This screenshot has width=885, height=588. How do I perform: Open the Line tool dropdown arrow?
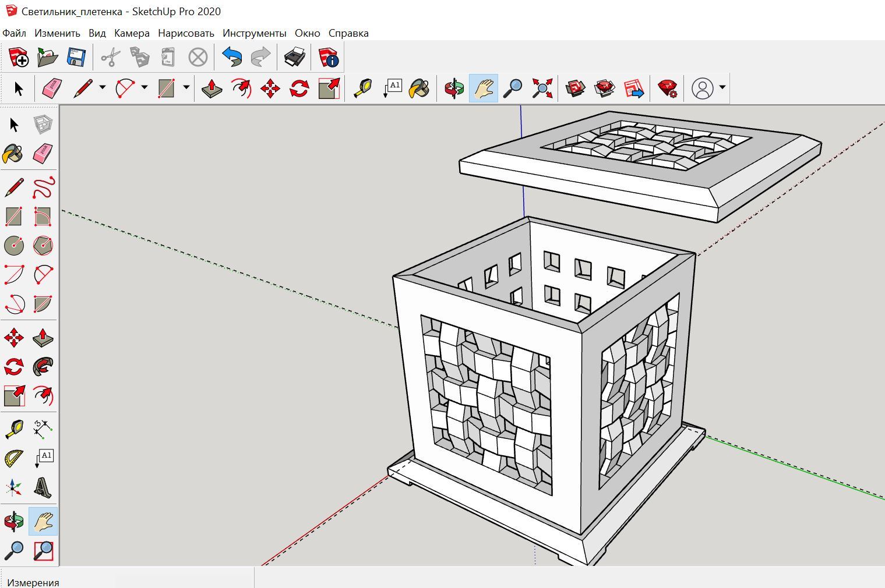pos(103,88)
